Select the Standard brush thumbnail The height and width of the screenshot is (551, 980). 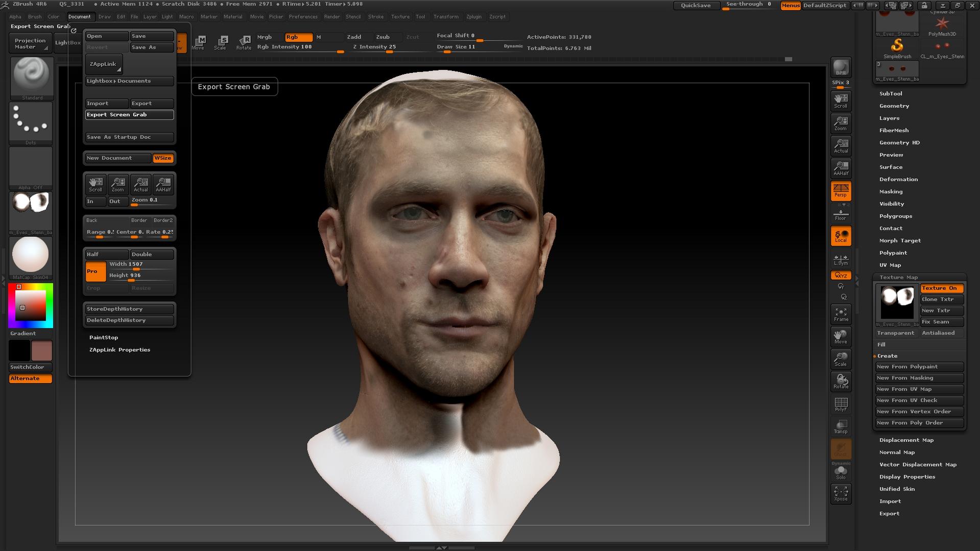coord(31,77)
